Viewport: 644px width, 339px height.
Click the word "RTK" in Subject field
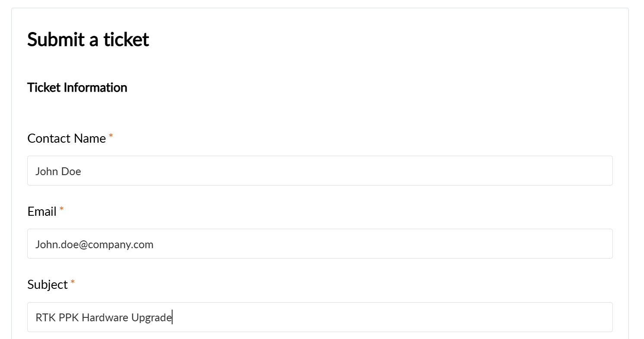click(45, 317)
